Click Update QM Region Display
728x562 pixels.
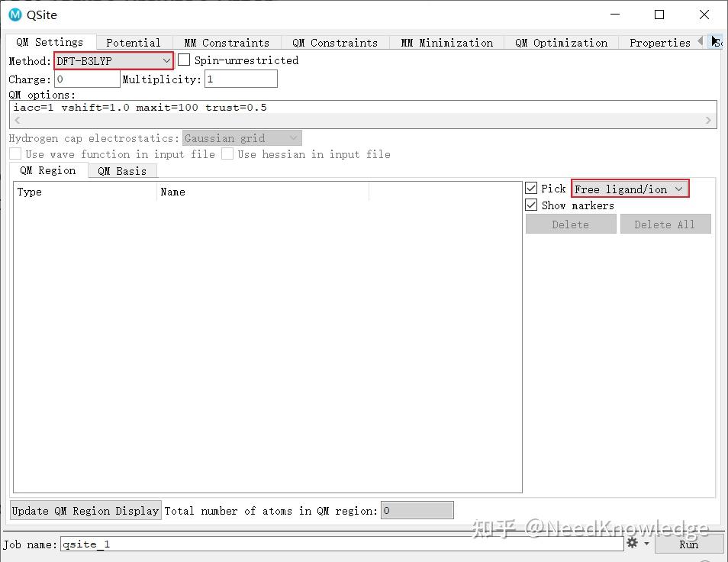pos(85,510)
